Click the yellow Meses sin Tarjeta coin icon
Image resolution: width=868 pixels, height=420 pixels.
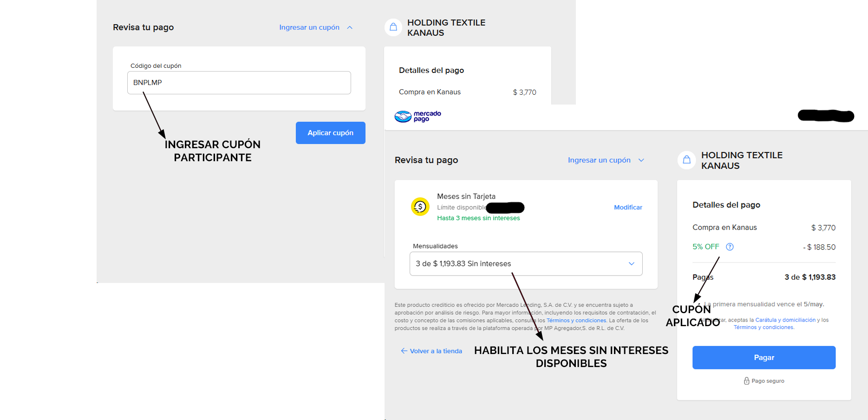point(420,207)
